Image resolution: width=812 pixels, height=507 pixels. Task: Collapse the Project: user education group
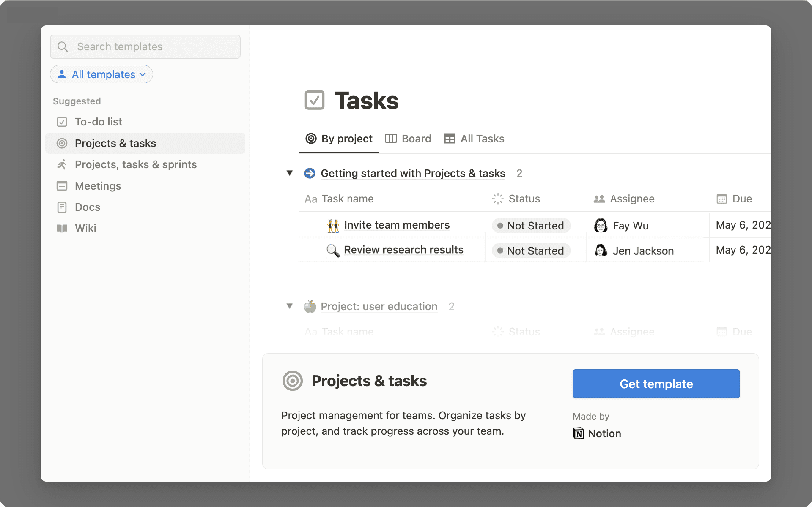pyautogui.click(x=289, y=306)
